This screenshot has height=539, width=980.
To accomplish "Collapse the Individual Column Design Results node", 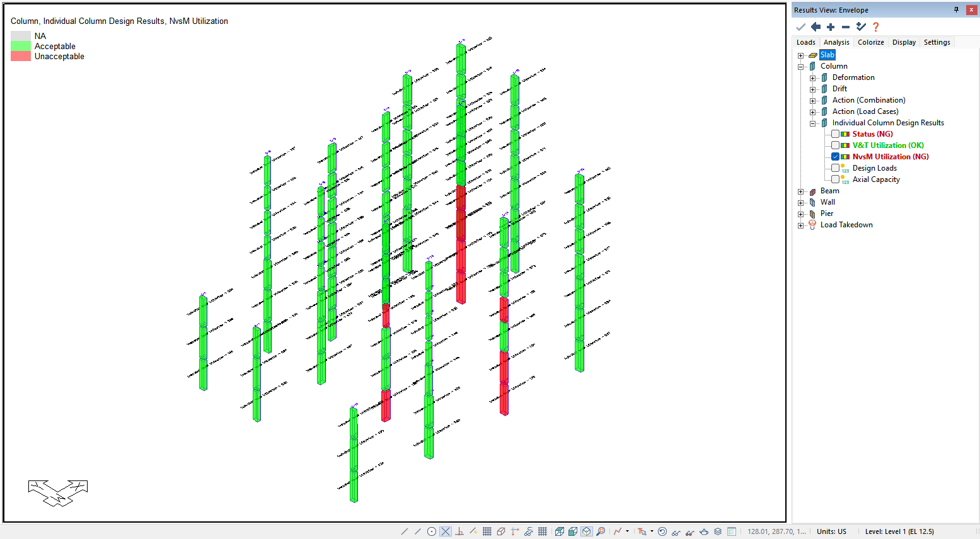I will [x=813, y=123].
